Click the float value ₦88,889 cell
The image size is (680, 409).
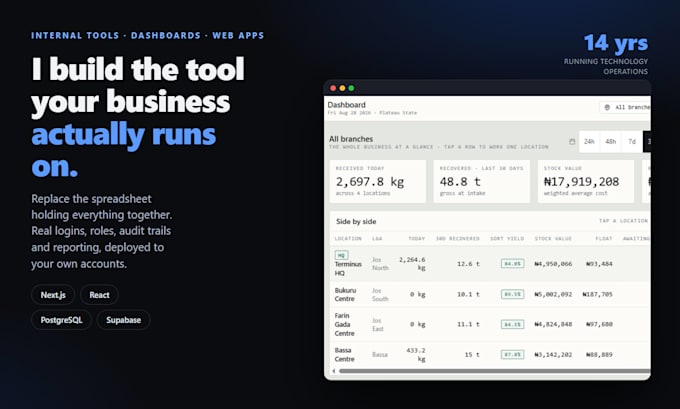(x=599, y=355)
